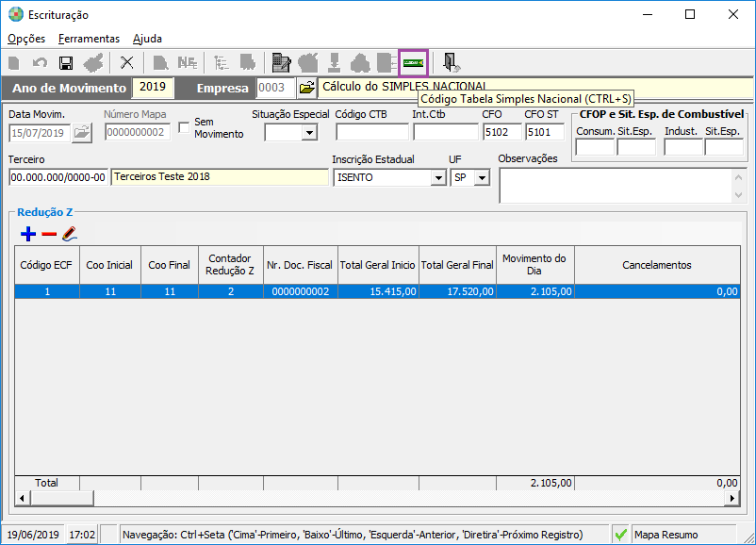Click the Movimento do Dia column header
The height and width of the screenshot is (545, 756).
(534, 265)
